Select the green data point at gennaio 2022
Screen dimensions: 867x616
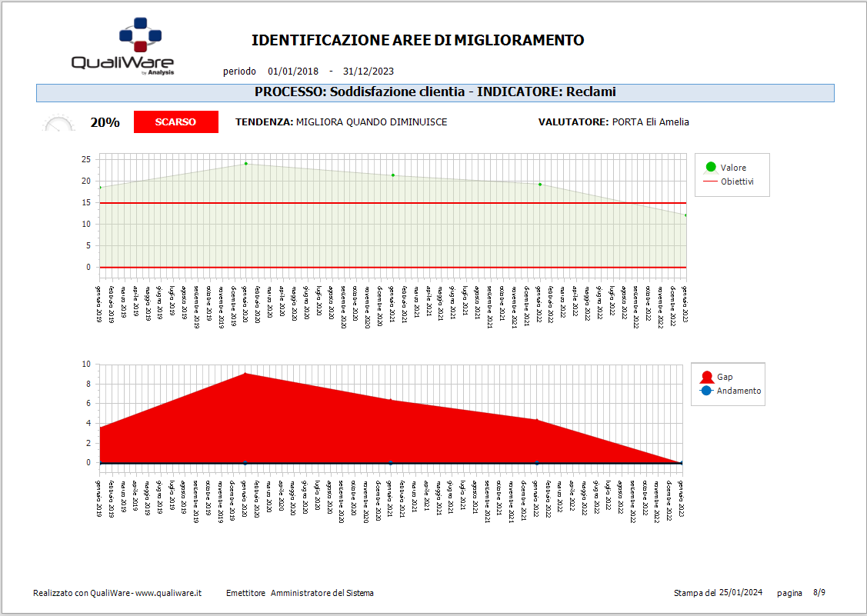(x=540, y=185)
